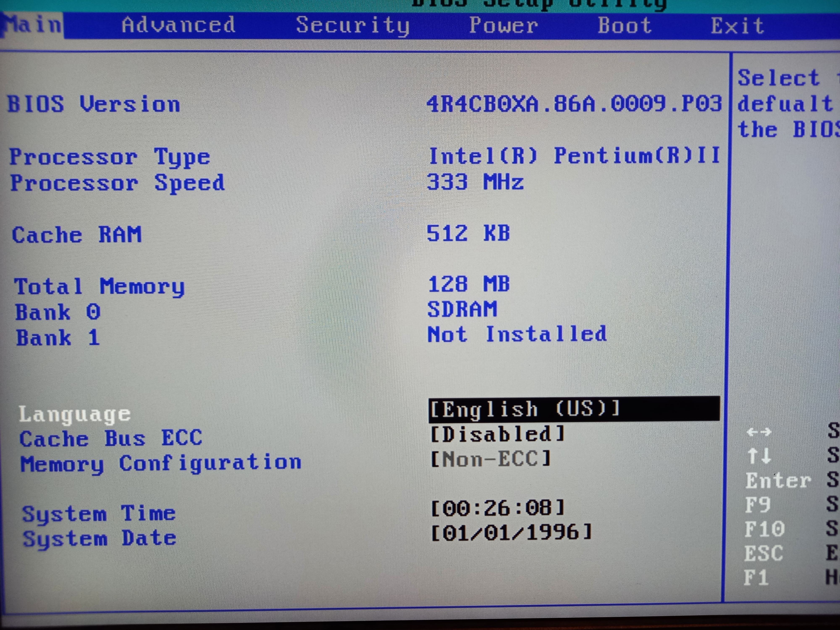Click the F1 help key hint
Image resolution: width=840 pixels, height=630 pixels.
tap(756, 577)
